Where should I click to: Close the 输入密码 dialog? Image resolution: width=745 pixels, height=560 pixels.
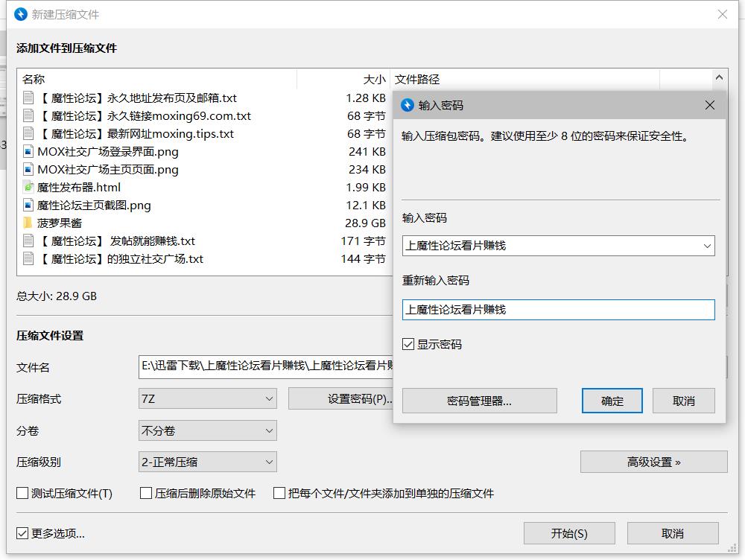click(x=710, y=106)
